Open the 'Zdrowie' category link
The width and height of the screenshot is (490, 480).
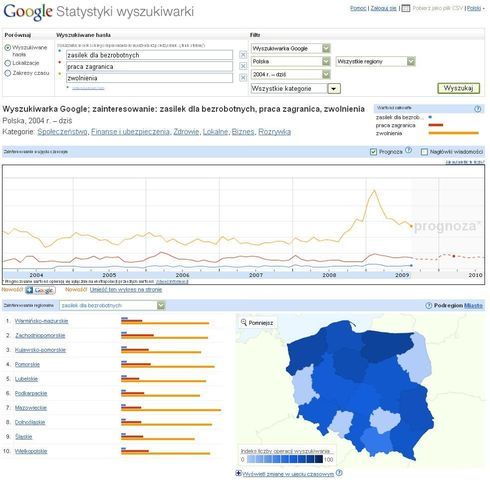coord(186,132)
